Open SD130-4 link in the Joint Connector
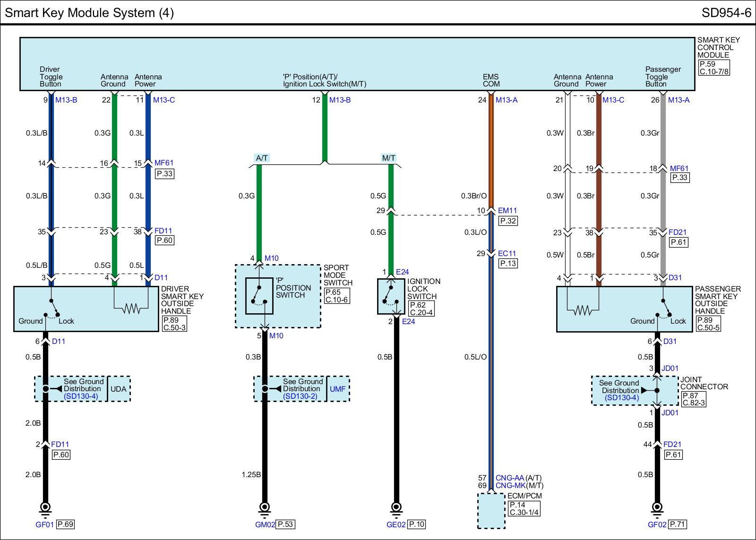 tap(622, 398)
